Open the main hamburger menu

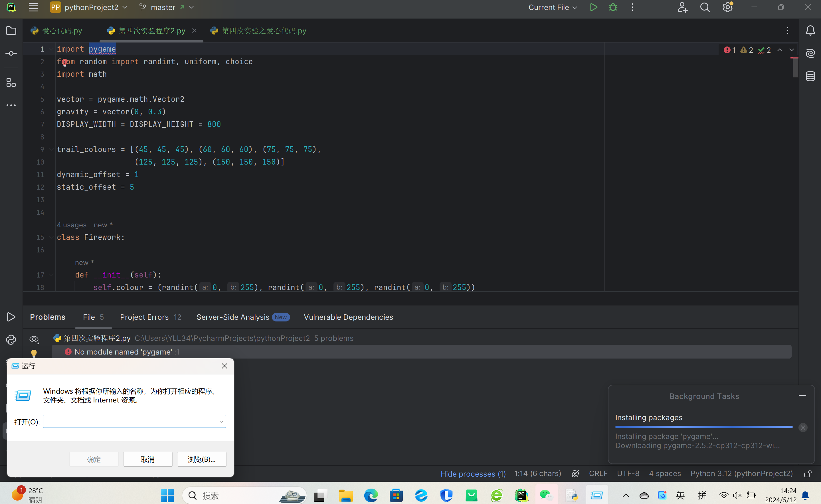point(33,7)
